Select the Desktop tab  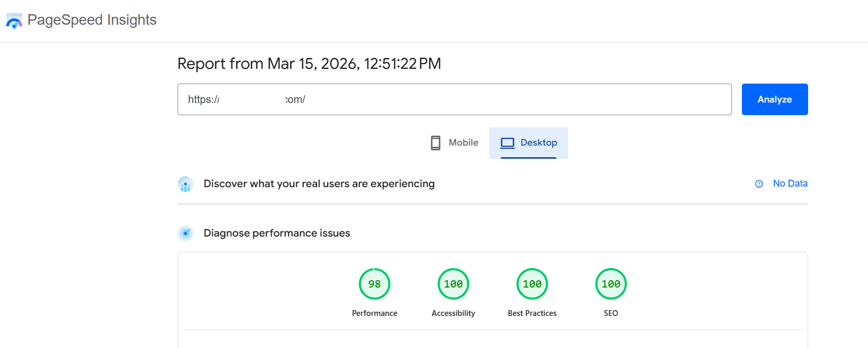pyautogui.click(x=529, y=143)
